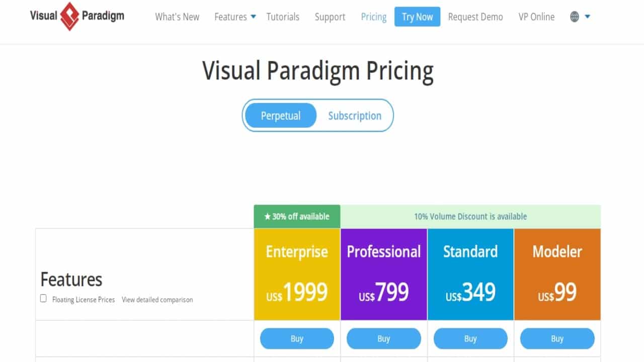
Task: Select the Pricing navigation item
Action: [374, 17]
